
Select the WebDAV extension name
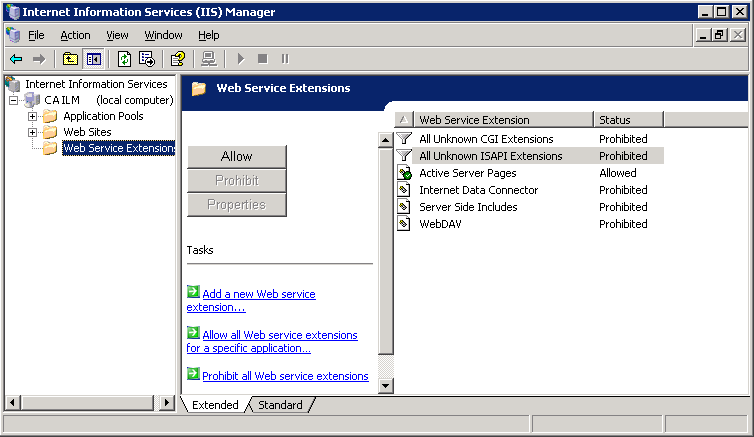coord(440,224)
